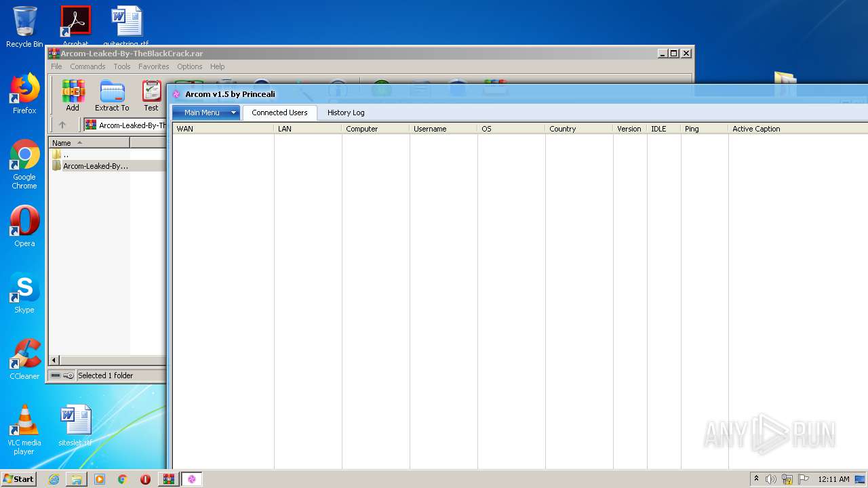Screen dimensions: 868x488
Task: Sort the list by WAN column
Action: (x=223, y=129)
